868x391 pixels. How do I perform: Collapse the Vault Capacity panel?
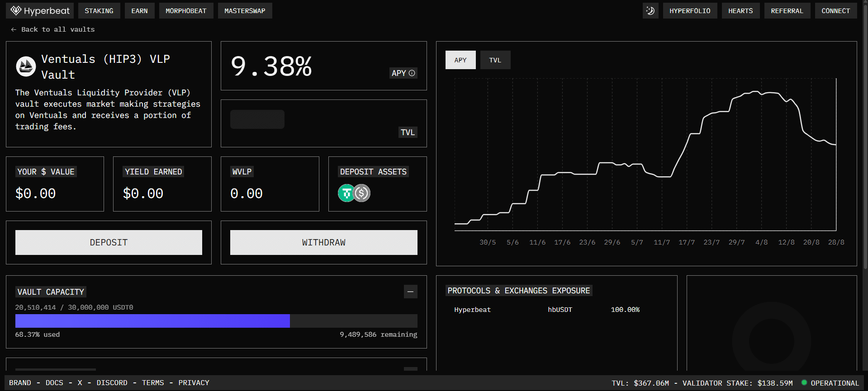[x=410, y=292]
